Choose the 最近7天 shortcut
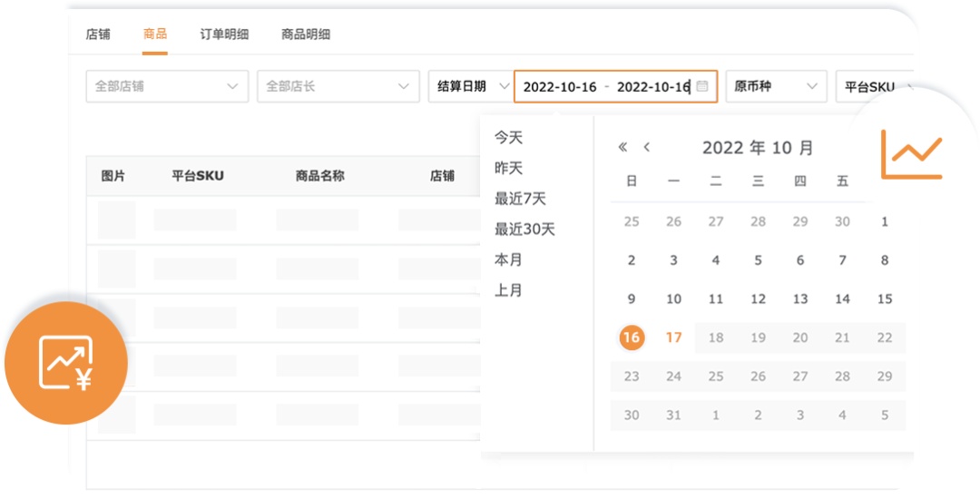Screen dimensions: 980x498 (x=520, y=199)
